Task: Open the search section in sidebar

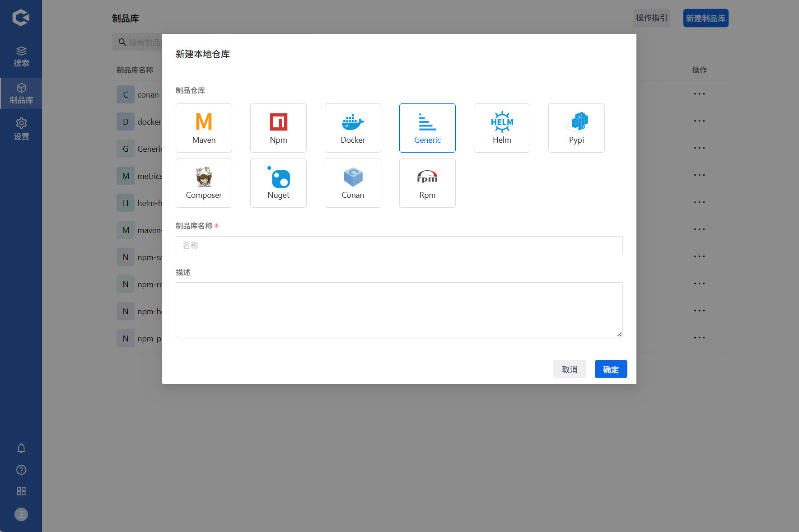Action: click(21, 56)
